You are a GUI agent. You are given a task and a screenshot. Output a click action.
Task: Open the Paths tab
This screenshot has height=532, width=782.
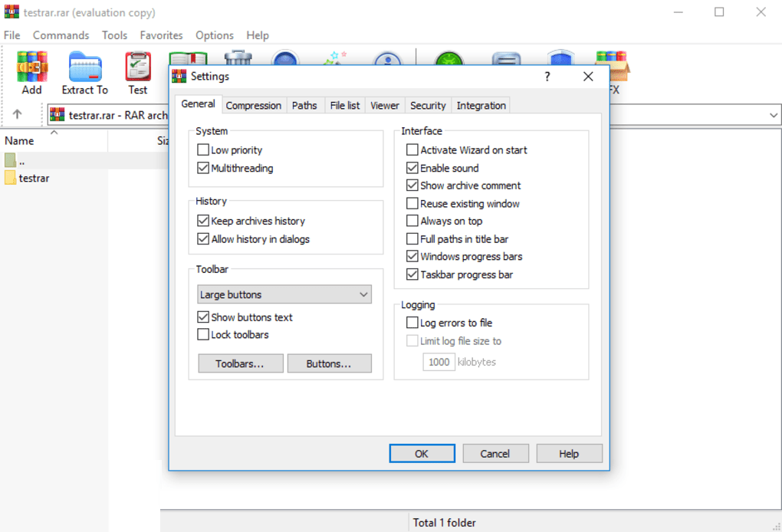point(304,105)
